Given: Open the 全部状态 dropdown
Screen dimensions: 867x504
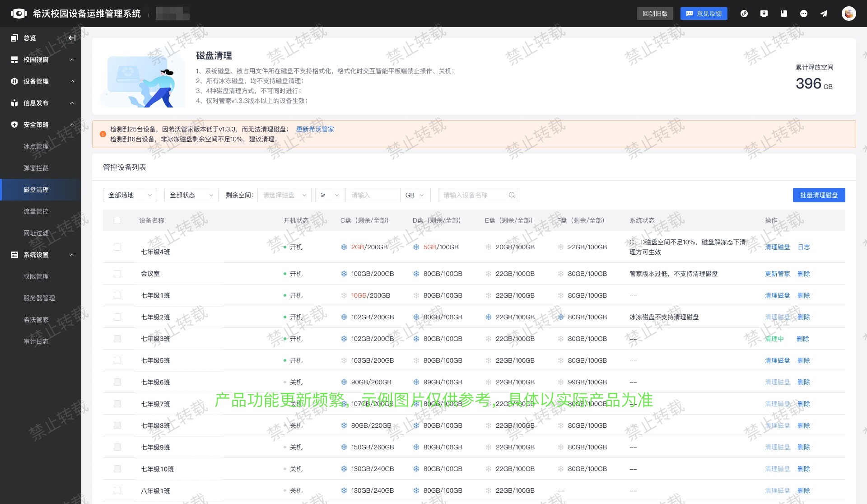Looking at the screenshot, I should click(191, 195).
